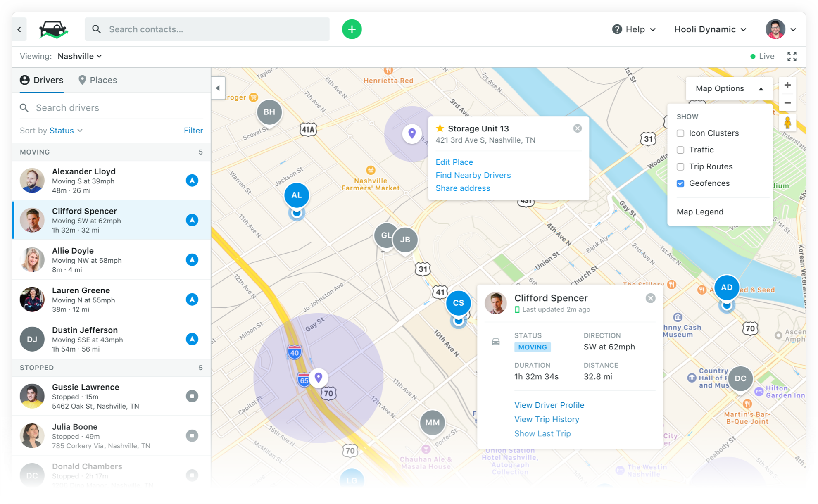Screen dimensions: 818x504
Task: Focus the Search drivers field
Action: pyautogui.click(x=112, y=108)
